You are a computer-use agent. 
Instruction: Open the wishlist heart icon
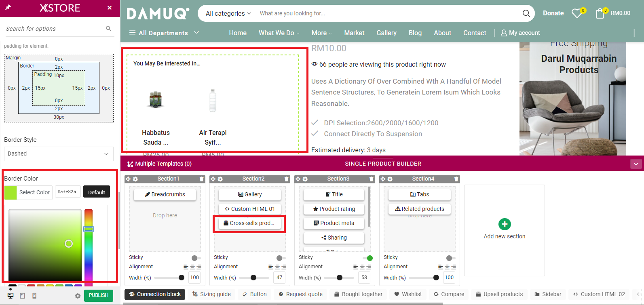click(578, 13)
